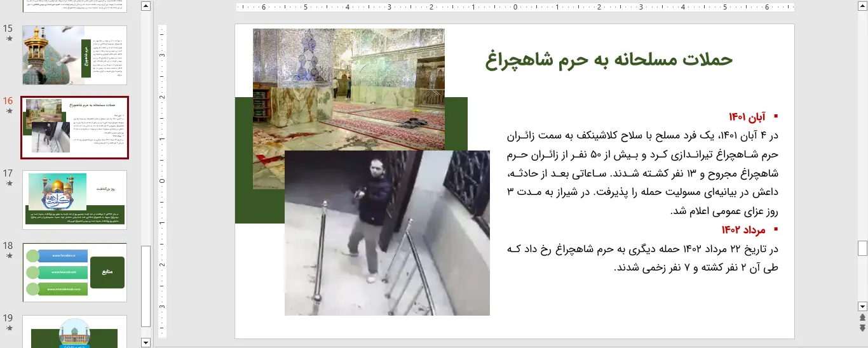Select slide number 16 label in pane

tap(8, 101)
